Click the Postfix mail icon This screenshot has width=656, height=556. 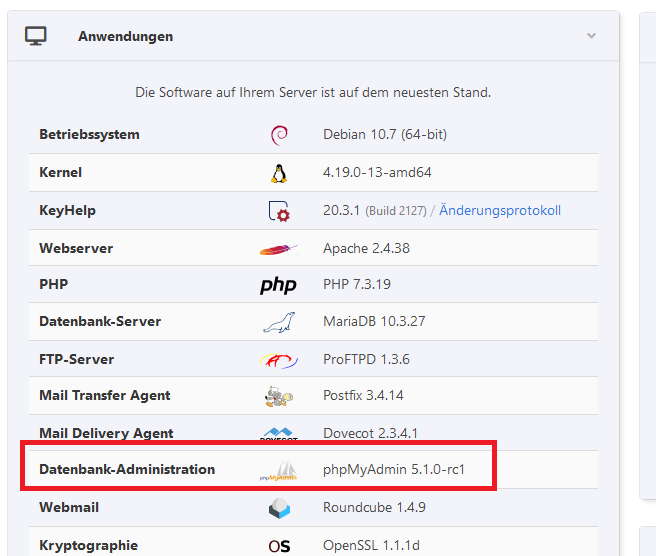tap(279, 396)
